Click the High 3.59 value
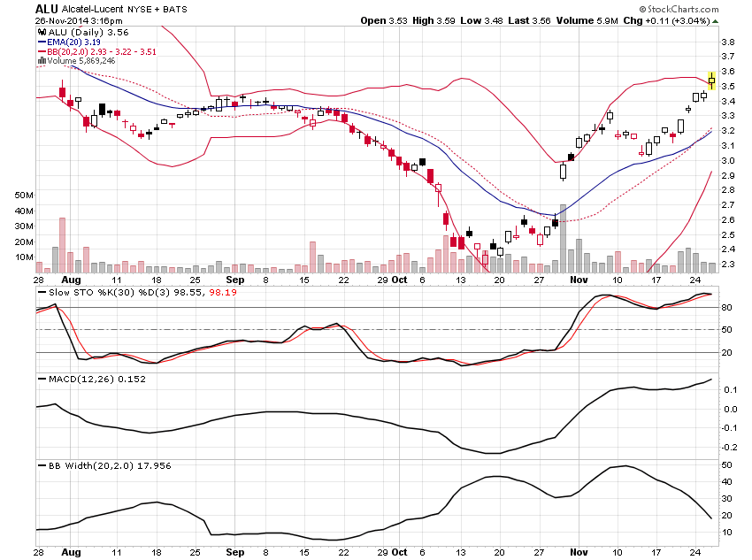Screen dimensions: 752x560 (x=434, y=20)
